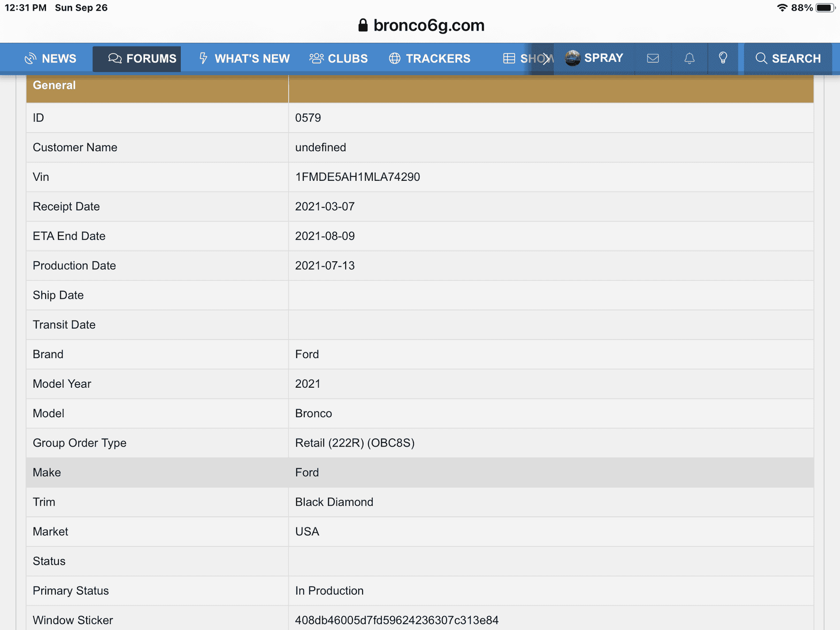Open the SPRAY user profile avatar
The width and height of the screenshot is (840, 630).
point(573,58)
